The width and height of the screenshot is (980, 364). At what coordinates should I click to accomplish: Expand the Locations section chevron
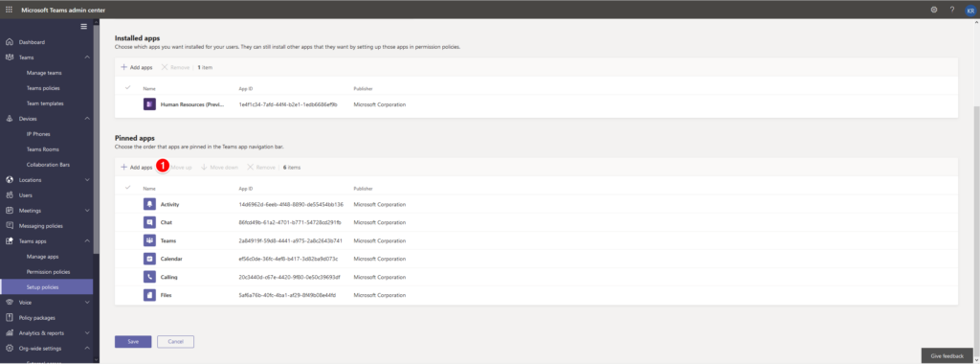(x=87, y=180)
